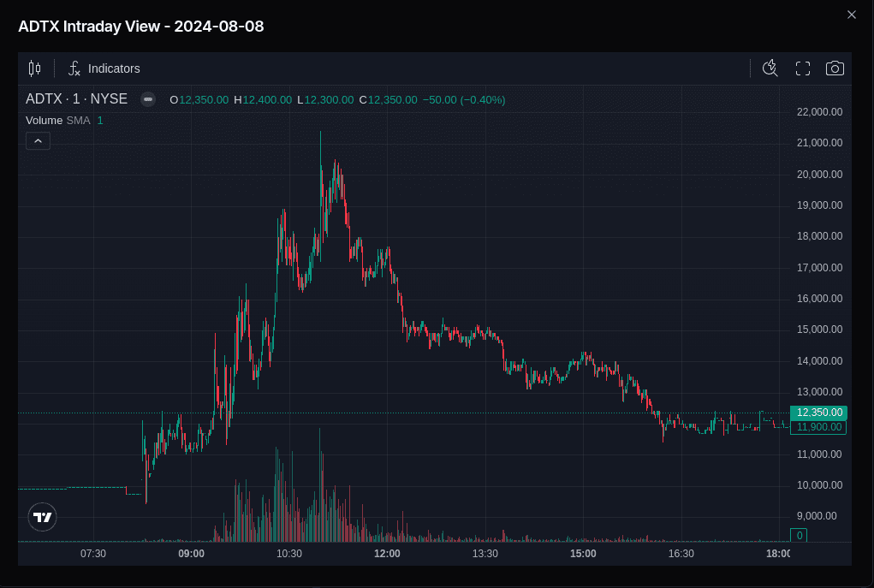The height and width of the screenshot is (588, 874).
Task: Click the 11,900.00 price label on axis
Action: click(x=819, y=427)
